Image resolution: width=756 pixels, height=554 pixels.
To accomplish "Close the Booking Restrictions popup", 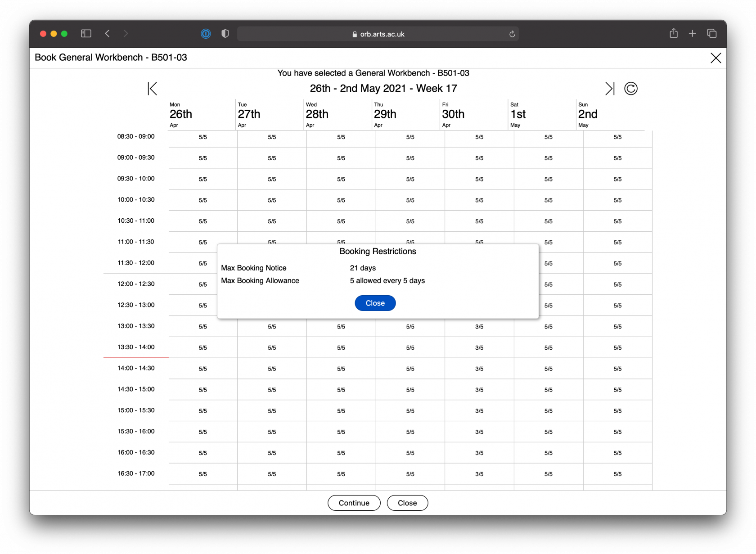I will (x=375, y=303).
